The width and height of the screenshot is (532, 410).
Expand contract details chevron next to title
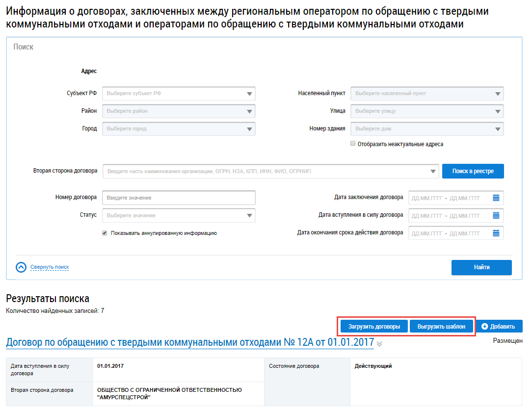coord(379,344)
